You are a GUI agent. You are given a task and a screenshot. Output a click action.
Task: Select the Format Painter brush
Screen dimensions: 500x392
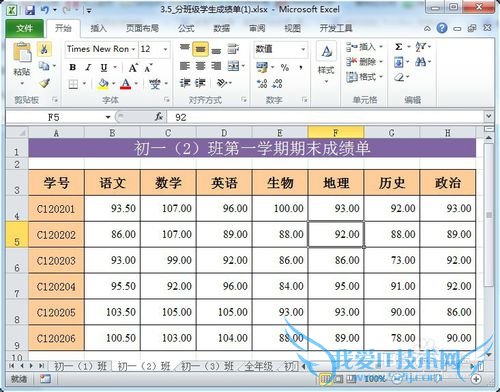pos(44,83)
